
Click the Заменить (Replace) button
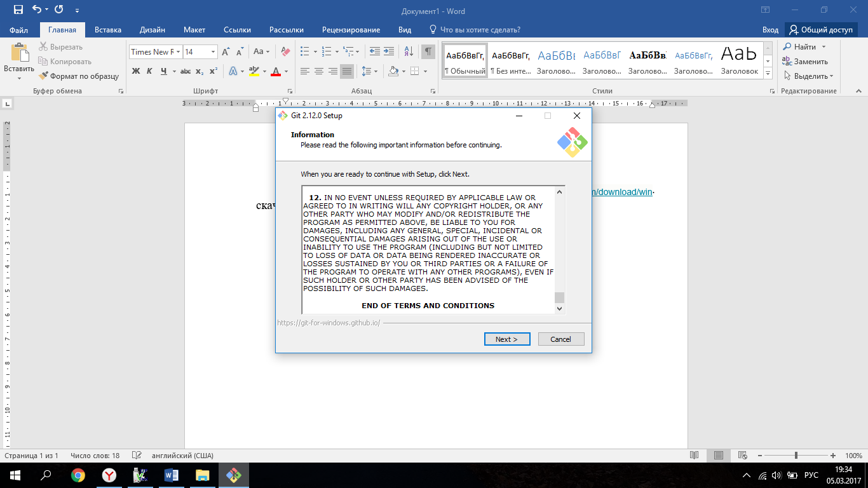click(805, 62)
